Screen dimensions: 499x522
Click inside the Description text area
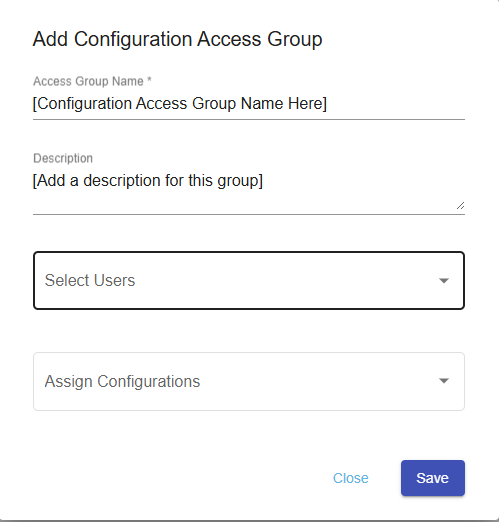(249, 191)
